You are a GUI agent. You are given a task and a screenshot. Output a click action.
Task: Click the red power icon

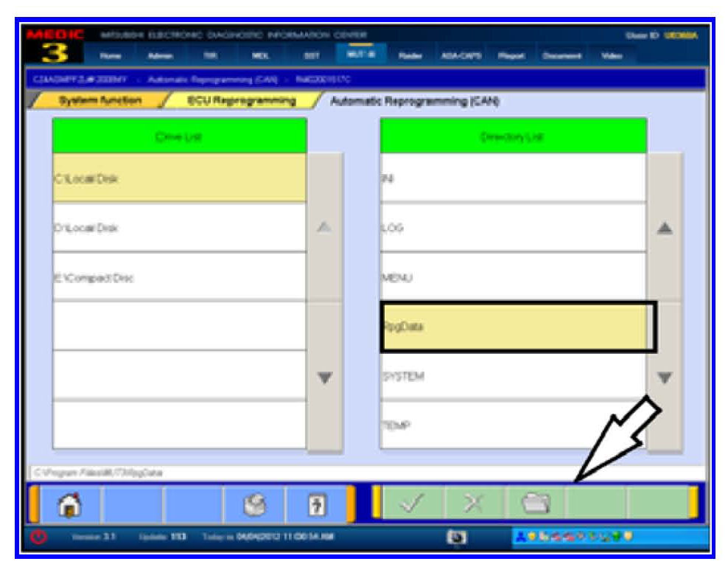coord(41,537)
